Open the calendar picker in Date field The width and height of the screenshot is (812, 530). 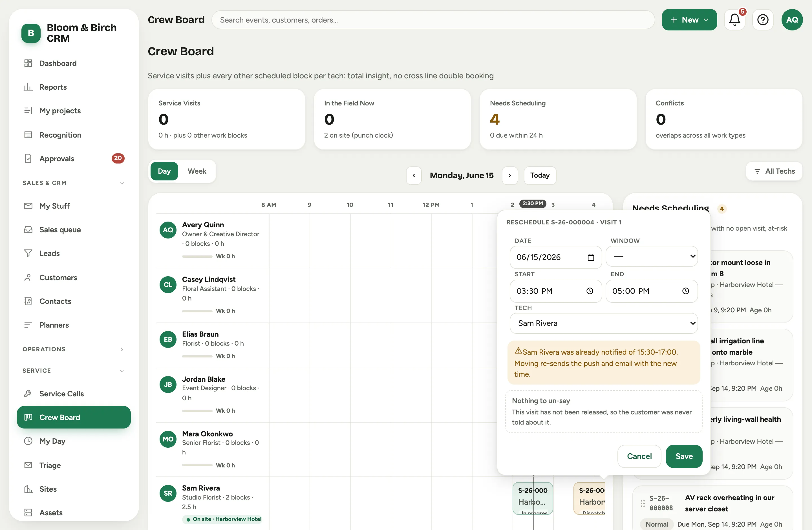tap(591, 257)
